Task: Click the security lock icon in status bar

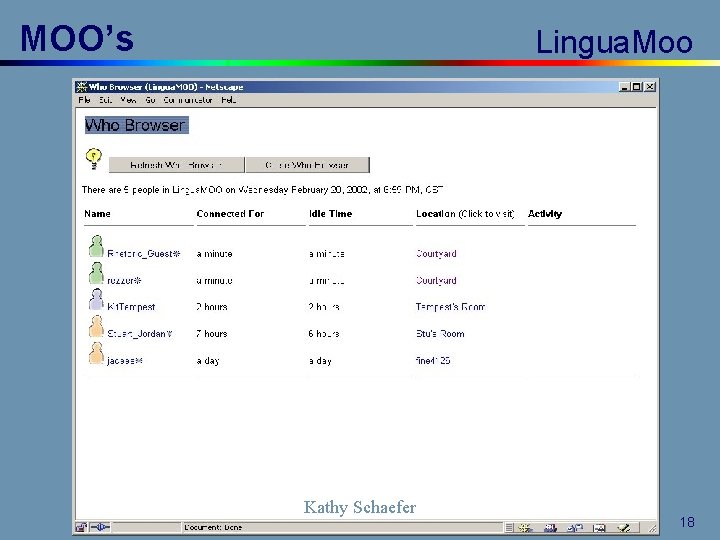Action: pyautogui.click(x=81, y=527)
